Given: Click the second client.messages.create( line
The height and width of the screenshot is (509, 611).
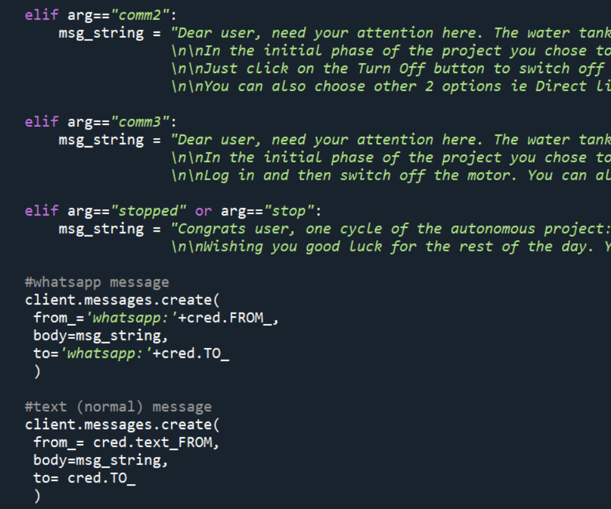Looking at the screenshot, I should tap(122, 425).
